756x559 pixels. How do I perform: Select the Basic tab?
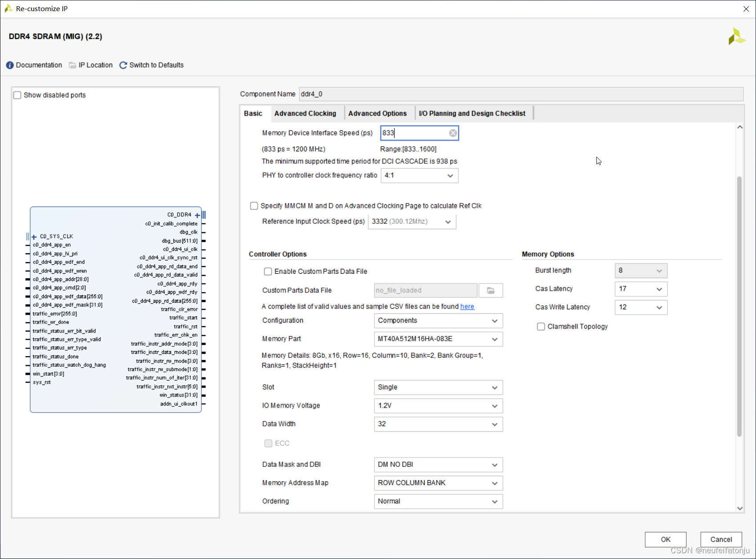coord(253,113)
